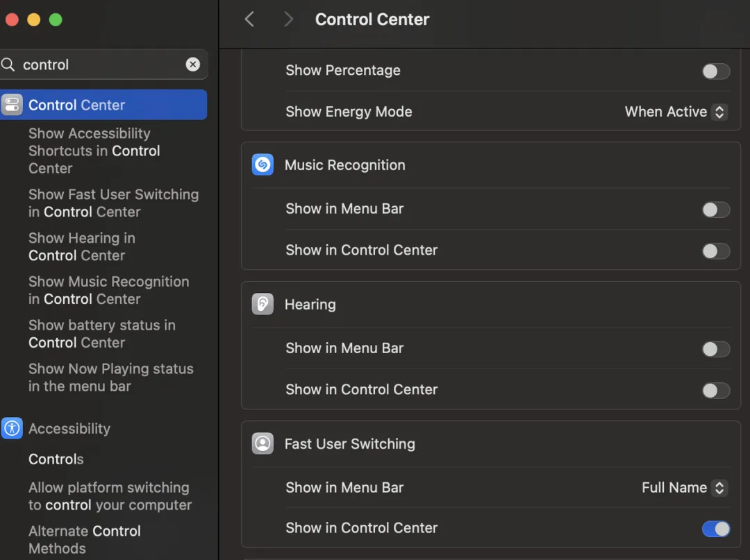Click the Control Center sidebar icon
This screenshot has height=560, width=750.
[12, 105]
